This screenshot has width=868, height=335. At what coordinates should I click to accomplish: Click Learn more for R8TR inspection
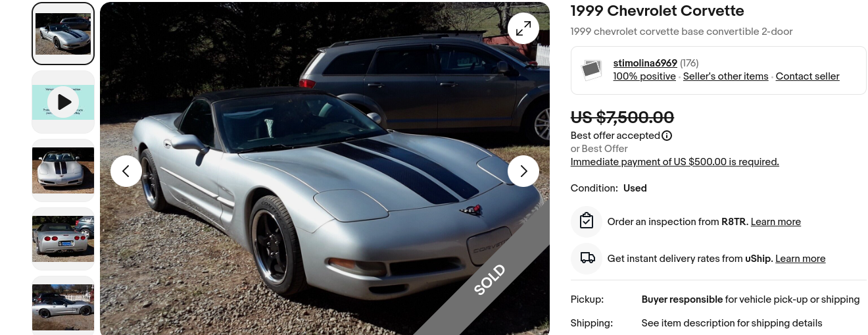pyautogui.click(x=776, y=222)
